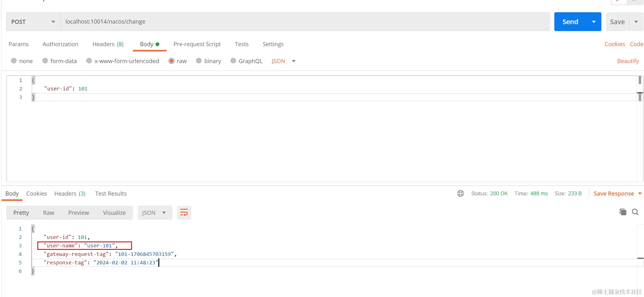Image resolution: width=644 pixels, height=297 pixels.
Task: Expand the Save options arrow
Action: [636, 22]
